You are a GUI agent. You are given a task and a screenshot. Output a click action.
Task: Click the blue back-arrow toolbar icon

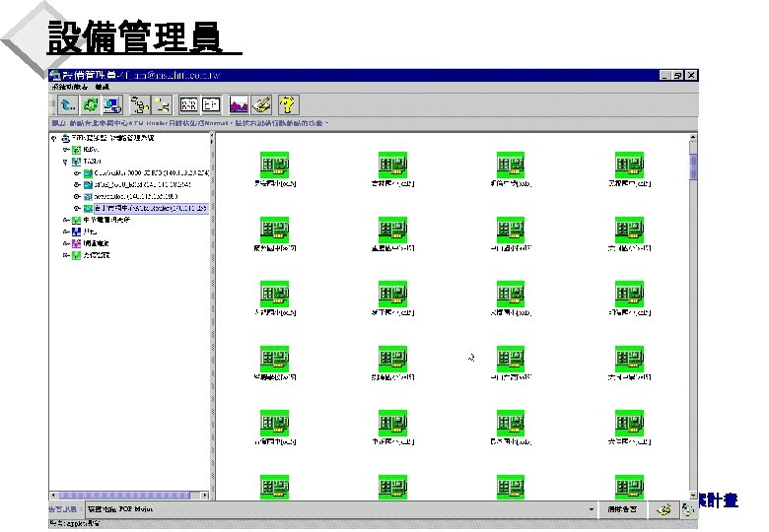tap(67, 104)
